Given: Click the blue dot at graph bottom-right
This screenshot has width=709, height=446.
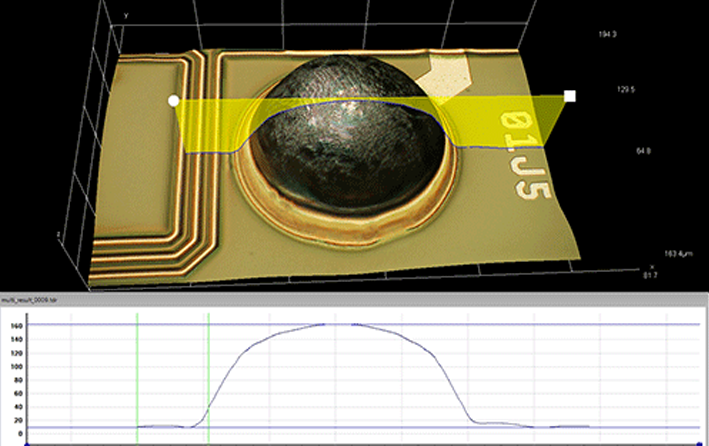Looking at the screenshot, I should [x=699, y=442].
